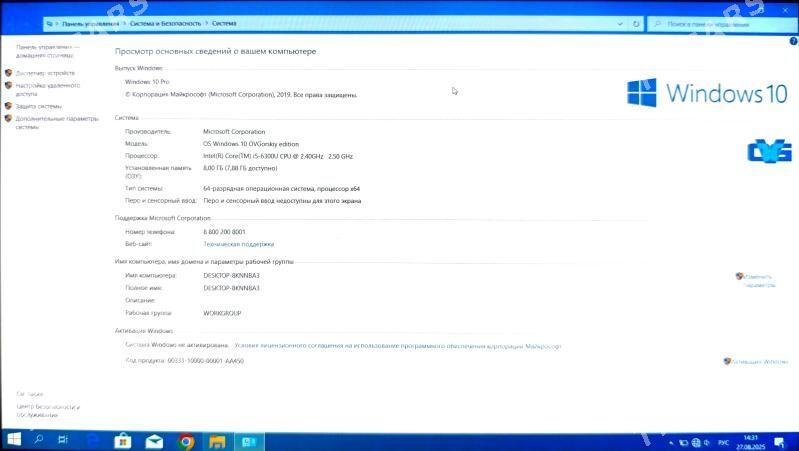This screenshot has height=451, width=799.
Task: Focus the Control Panel search field
Action: (722, 24)
